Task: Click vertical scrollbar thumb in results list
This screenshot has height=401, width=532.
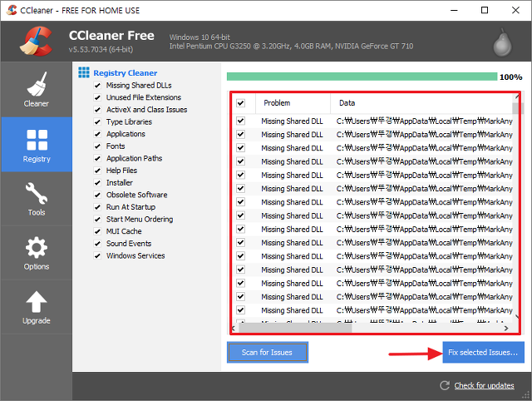Action: point(516,108)
